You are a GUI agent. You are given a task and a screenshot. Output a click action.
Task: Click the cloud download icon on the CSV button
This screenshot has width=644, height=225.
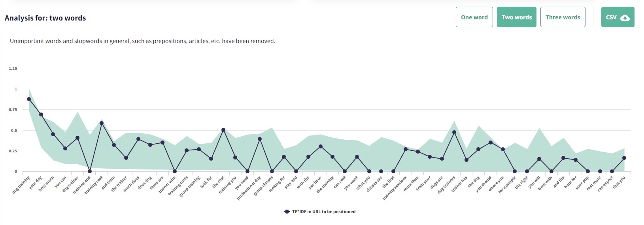coord(625,17)
